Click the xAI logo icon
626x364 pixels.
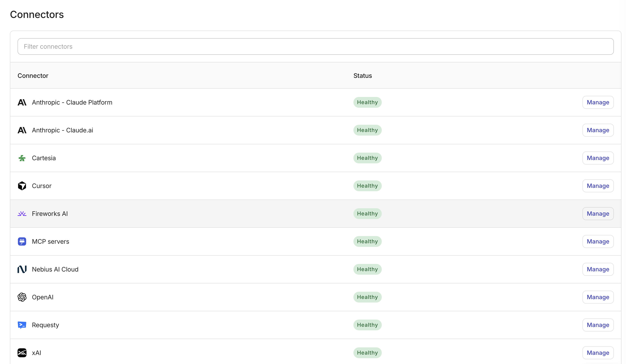[x=22, y=353]
